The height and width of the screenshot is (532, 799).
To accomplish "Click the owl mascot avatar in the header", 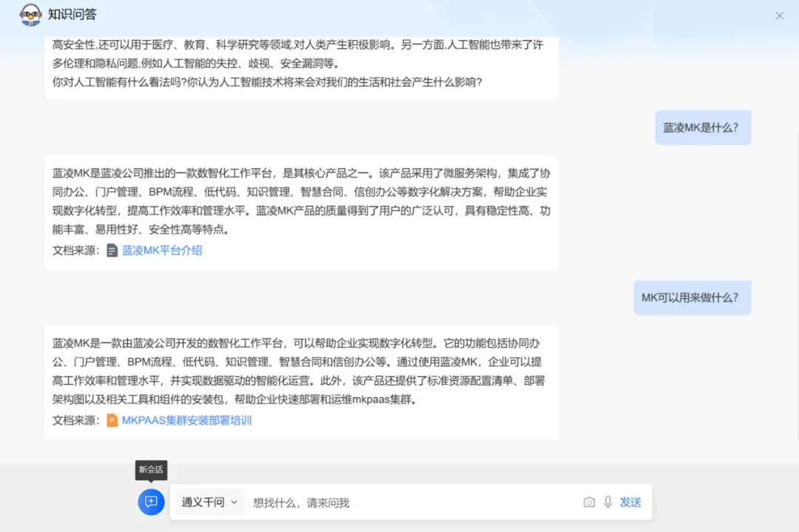I will tap(30, 14).
